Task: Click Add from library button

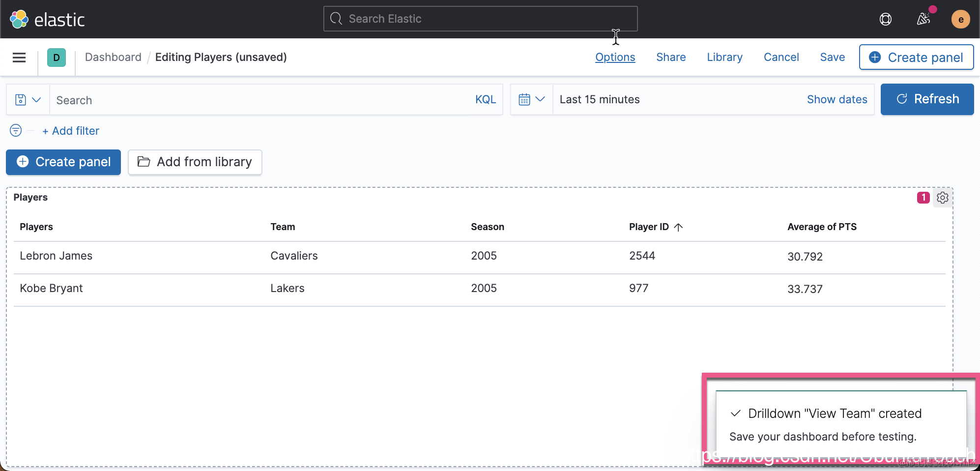Action: pos(195,162)
